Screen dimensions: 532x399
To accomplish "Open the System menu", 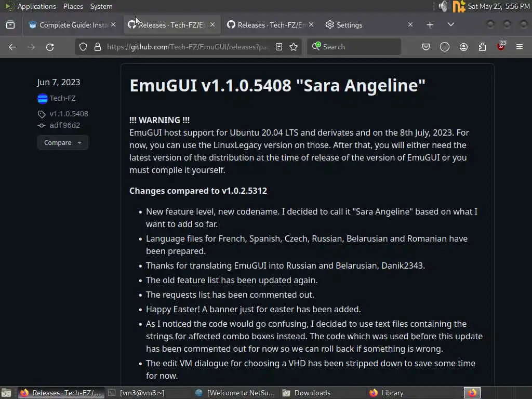I will click(x=101, y=6).
